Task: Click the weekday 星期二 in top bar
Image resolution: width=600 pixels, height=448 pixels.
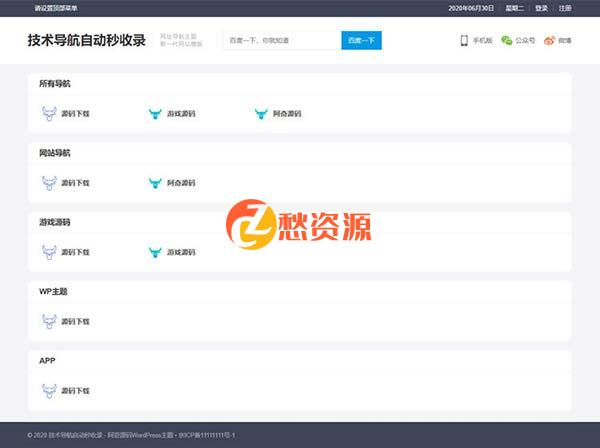Action: 515,8
